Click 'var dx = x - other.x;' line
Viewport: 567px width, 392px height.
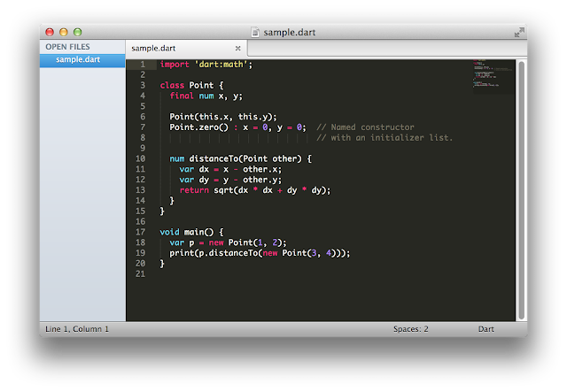230,169
